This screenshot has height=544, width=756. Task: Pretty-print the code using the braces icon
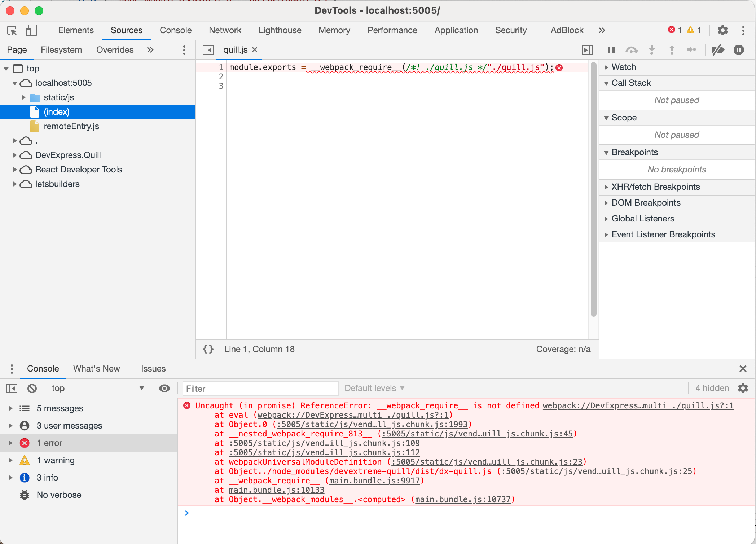coord(208,349)
